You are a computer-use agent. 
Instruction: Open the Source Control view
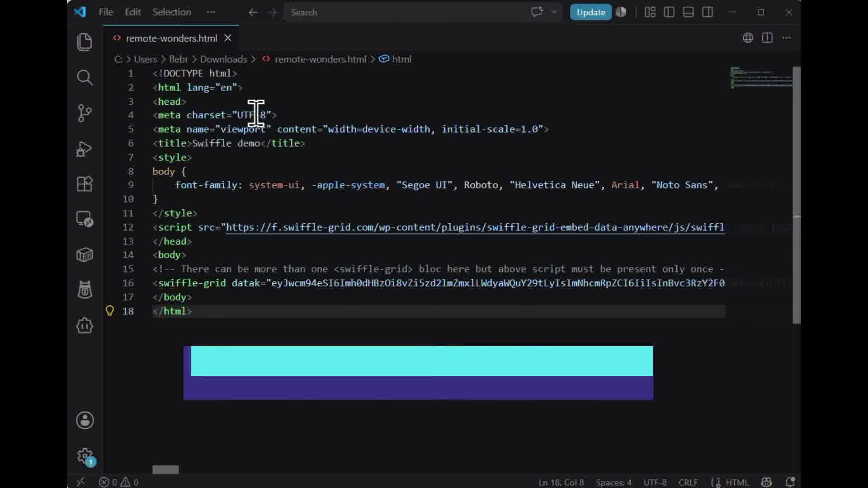pos(85,113)
